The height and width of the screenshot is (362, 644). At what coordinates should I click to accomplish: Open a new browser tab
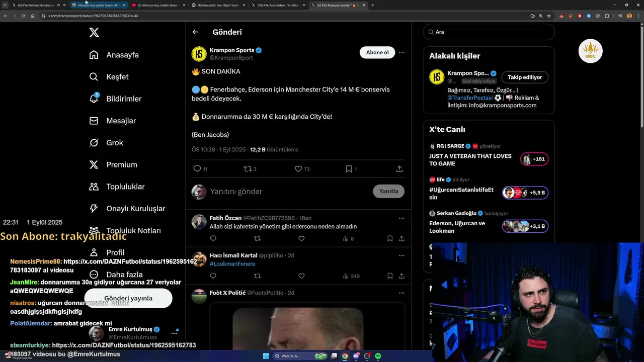coord(372,5)
